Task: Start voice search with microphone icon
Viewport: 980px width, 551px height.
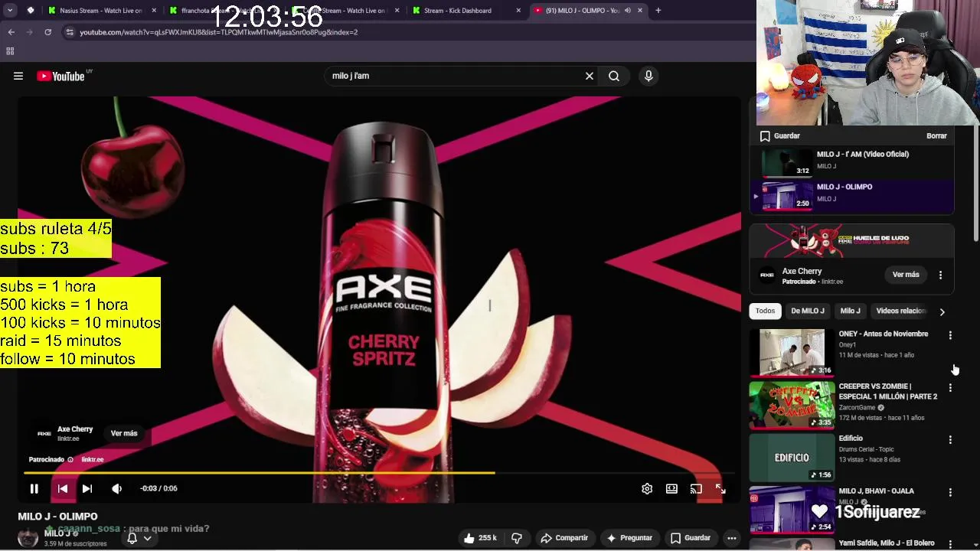Action: pyautogui.click(x=648, y=76)
